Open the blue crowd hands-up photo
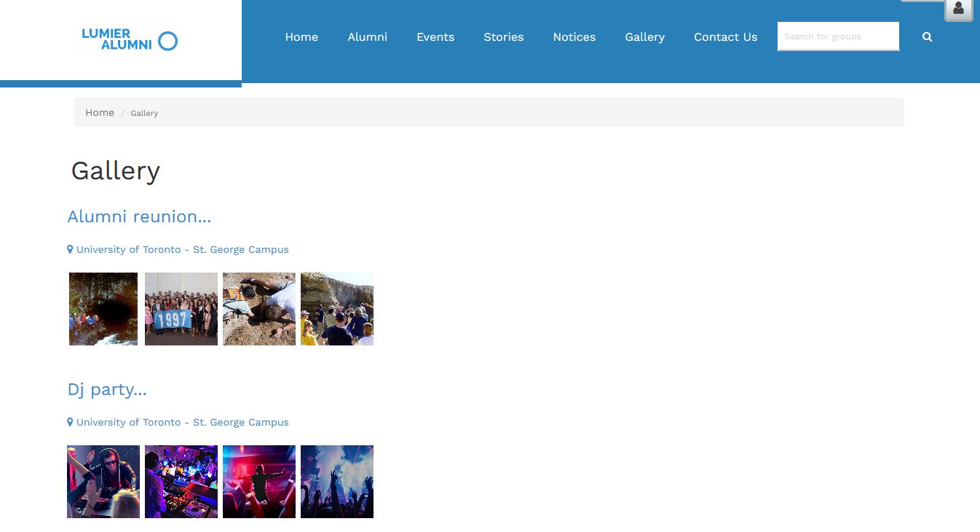The height and width of the screenshot is (532, 980). [337, 482]
